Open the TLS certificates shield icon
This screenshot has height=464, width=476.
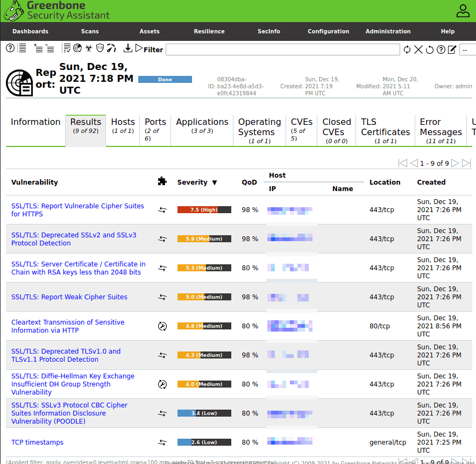100,49
